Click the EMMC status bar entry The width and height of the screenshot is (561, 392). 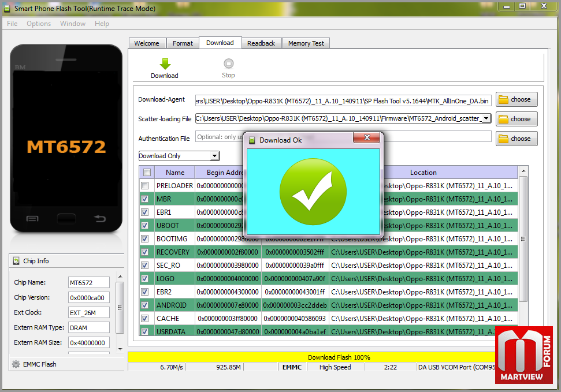coord(292,367)
